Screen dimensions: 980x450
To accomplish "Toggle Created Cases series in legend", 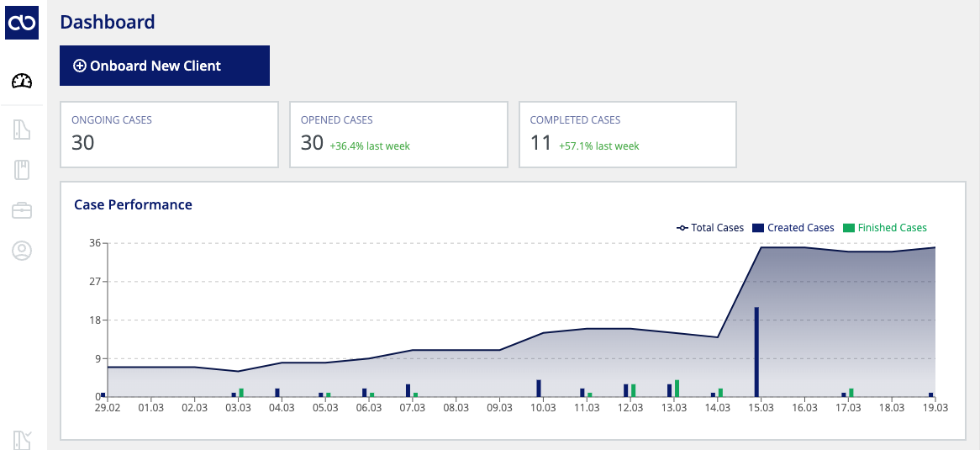I will tap(793, 228).
